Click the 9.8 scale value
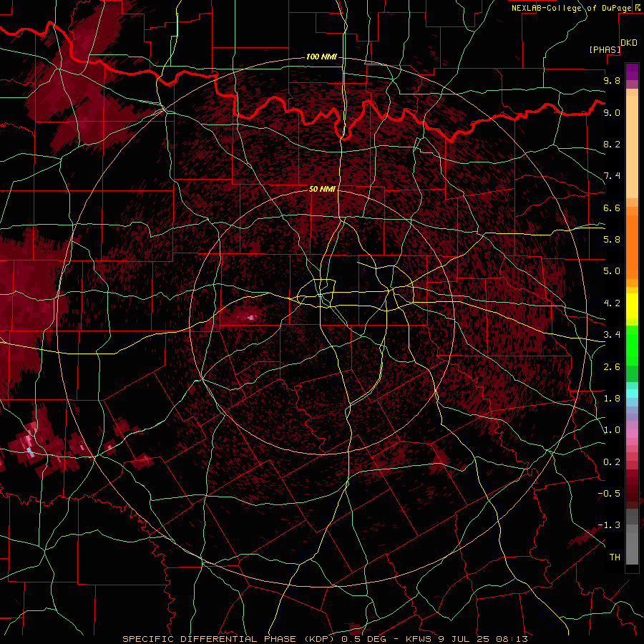Viewport: 644px width, 644px height. pos(612,80)
